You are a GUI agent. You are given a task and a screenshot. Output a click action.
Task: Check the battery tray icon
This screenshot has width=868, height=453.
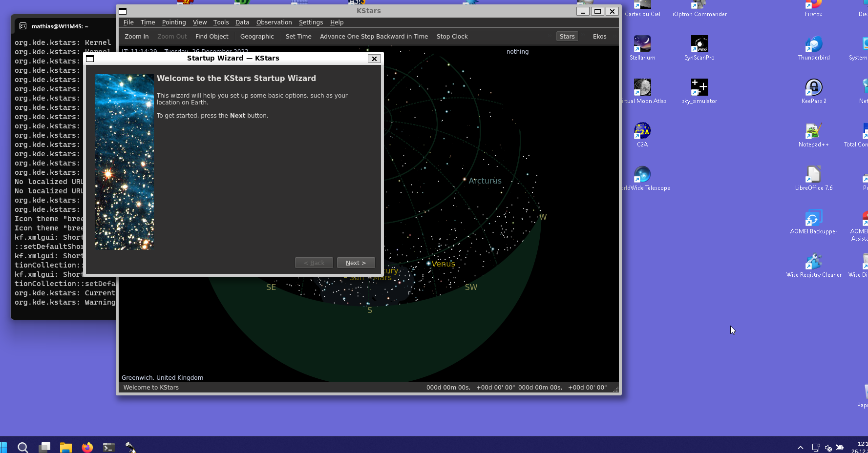point(840,447)
